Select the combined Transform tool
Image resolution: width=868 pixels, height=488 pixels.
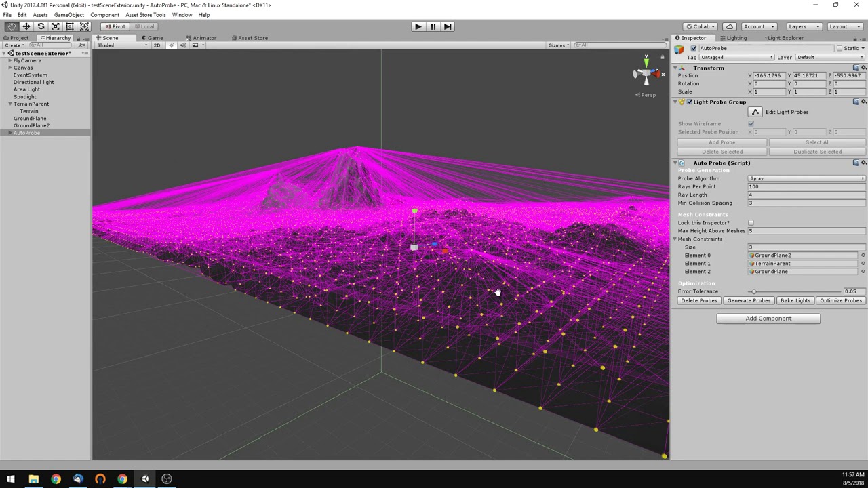tap(84, 26)
